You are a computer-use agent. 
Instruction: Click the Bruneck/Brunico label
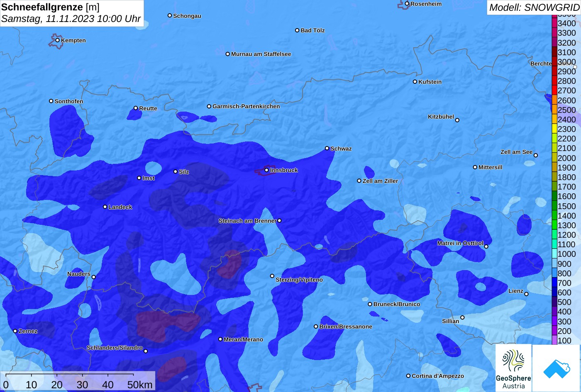[397, 304]
